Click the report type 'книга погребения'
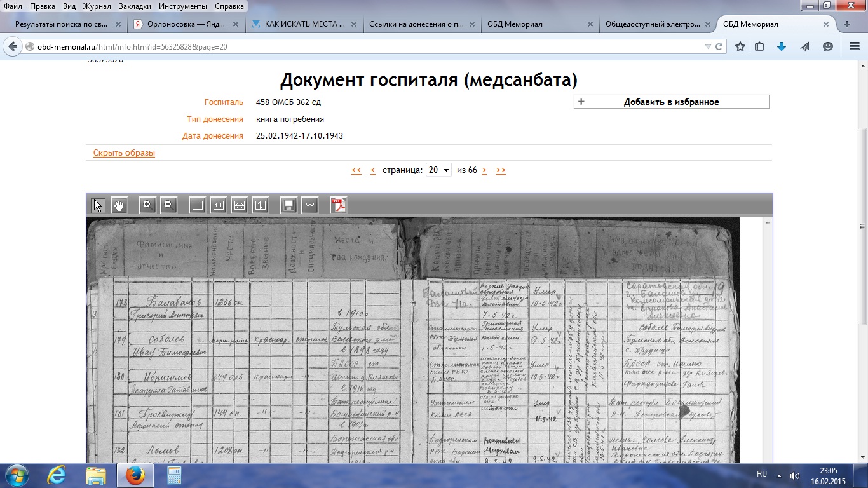 point(290,119)
